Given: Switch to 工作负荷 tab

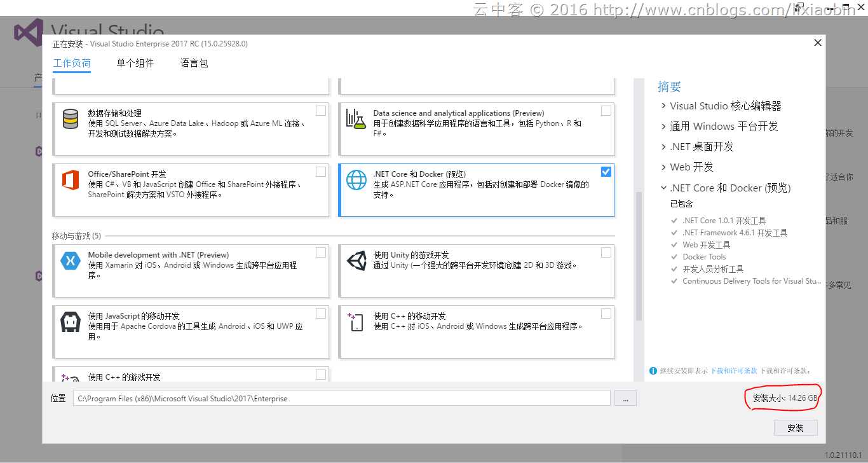Looking at the screenshot, I should point(72,63).
